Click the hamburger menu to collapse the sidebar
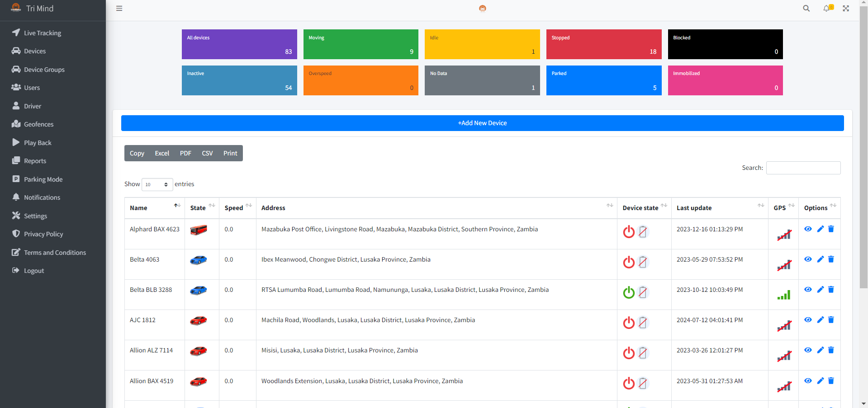 click(119, 8)
